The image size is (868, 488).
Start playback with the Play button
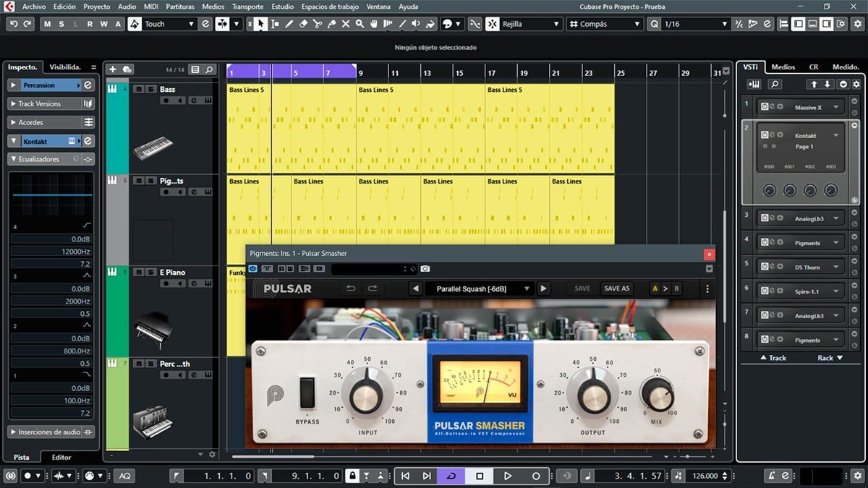508,476
